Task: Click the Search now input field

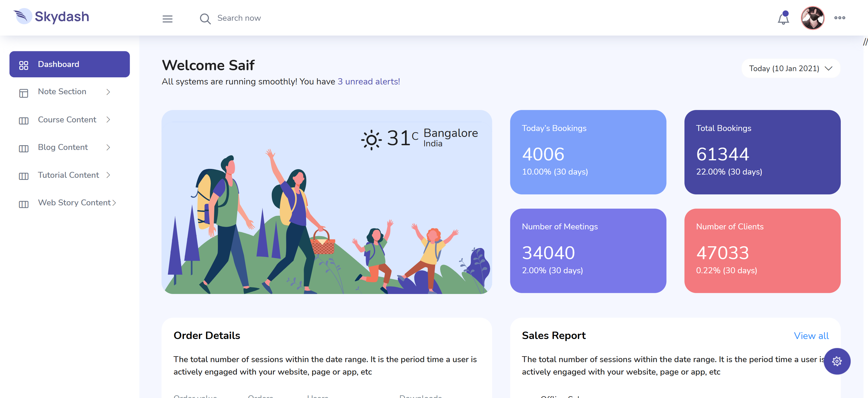Action: click(239, 18)
